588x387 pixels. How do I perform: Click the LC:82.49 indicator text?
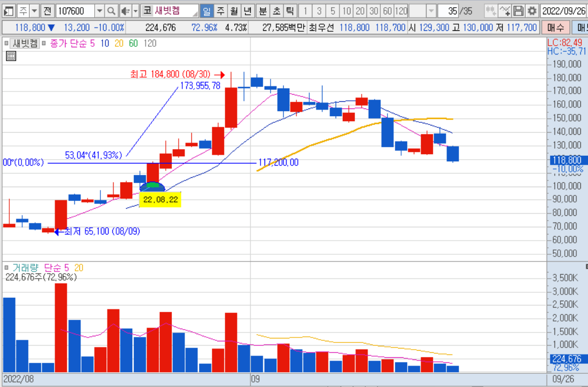tap(565, 42)
